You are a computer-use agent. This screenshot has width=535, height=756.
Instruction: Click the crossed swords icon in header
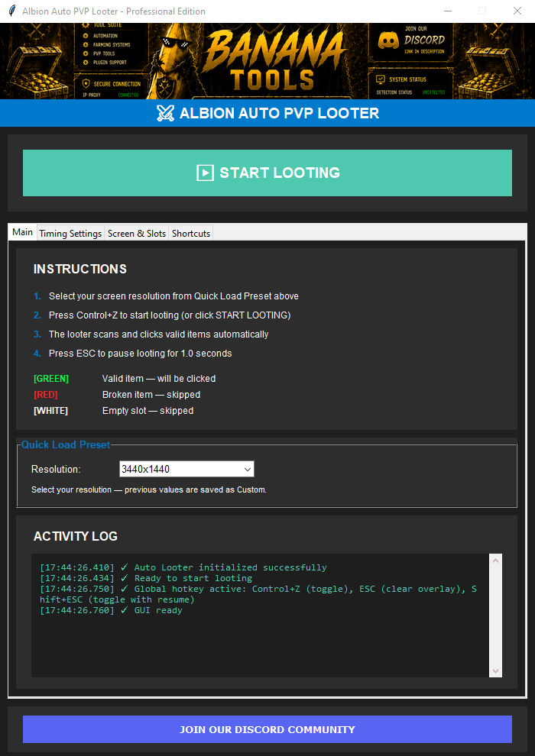tap(166, 113)
